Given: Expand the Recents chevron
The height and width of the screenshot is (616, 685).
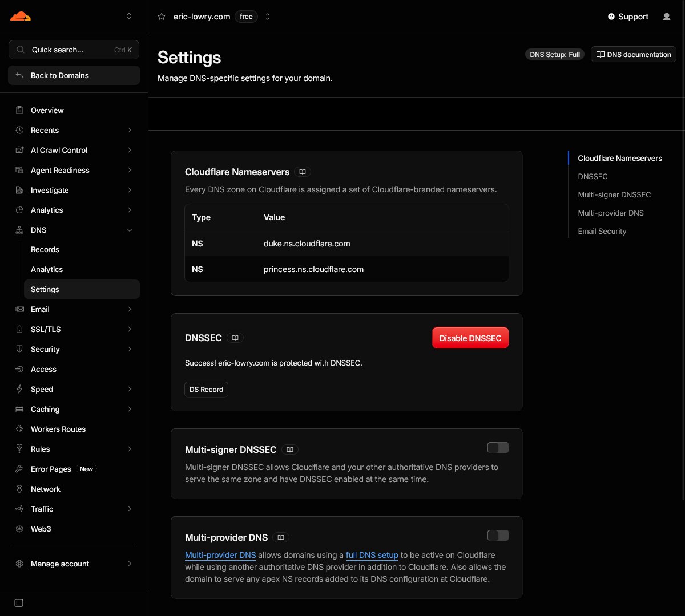Looking at the screenshot, I should (130, 130).
